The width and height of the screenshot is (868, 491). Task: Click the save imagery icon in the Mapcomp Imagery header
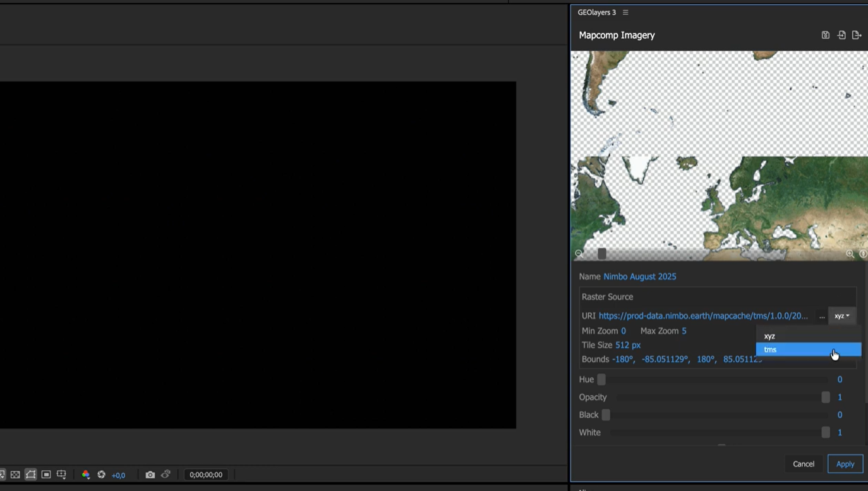(825, 35)
